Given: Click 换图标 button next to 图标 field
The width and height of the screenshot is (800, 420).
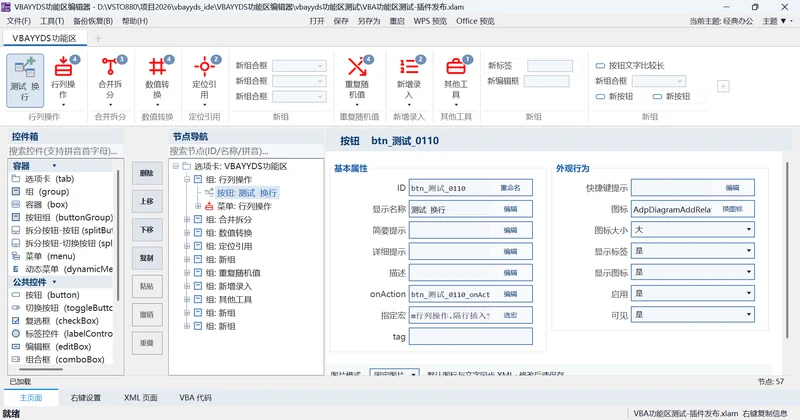Looking at the screenshot, I should [732, 209].
